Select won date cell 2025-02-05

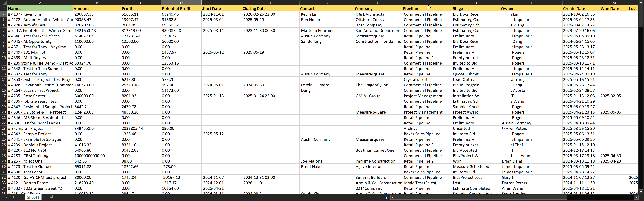coord(614,96)
